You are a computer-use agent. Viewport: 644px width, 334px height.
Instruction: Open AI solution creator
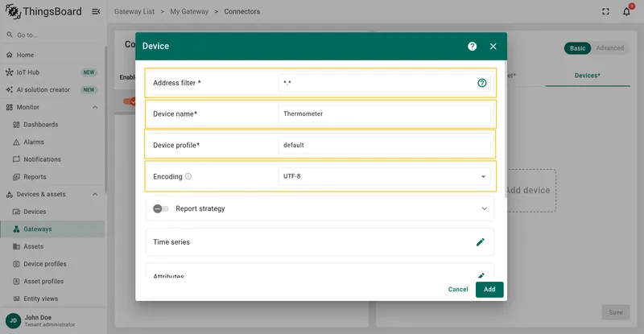point(52,89)
